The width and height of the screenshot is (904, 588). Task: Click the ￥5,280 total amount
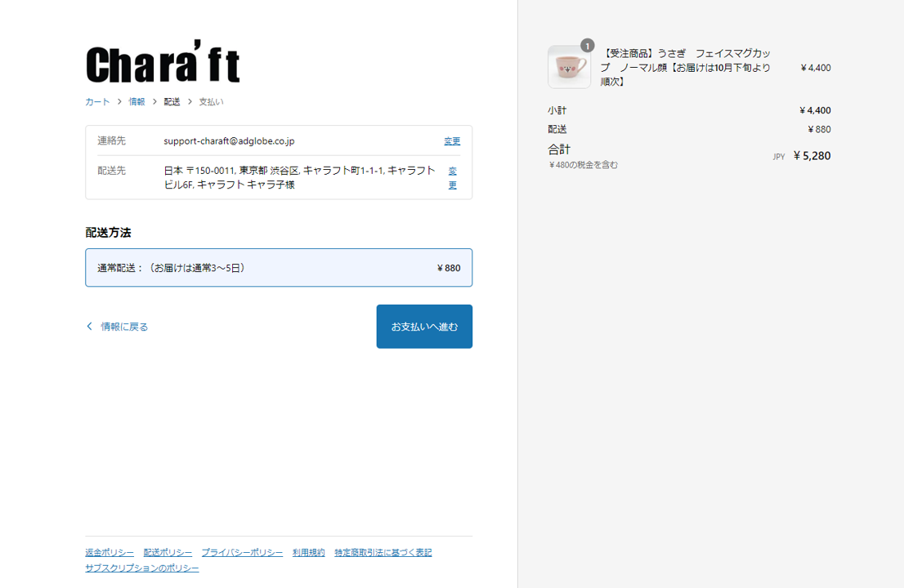[x=812, y=156]
